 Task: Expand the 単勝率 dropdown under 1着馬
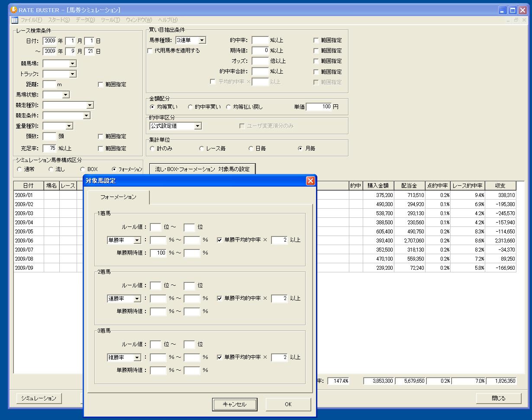(137, 240)
